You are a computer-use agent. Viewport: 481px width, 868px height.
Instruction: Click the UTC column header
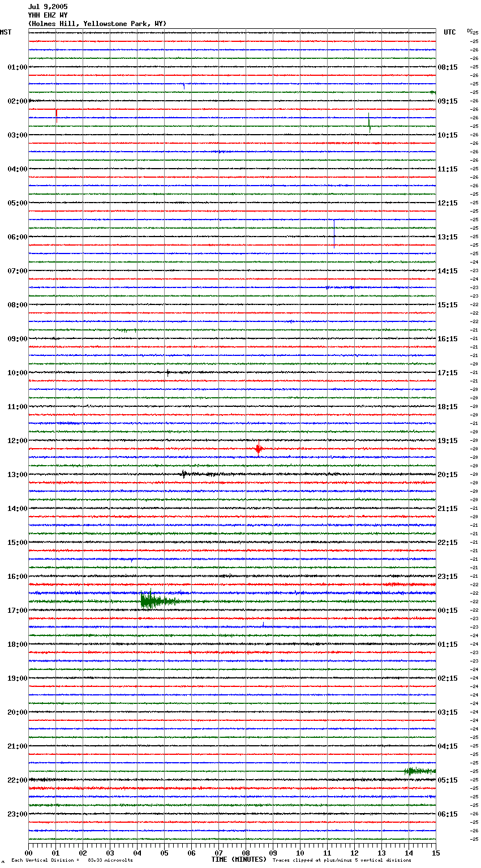(x=450, y=32)
